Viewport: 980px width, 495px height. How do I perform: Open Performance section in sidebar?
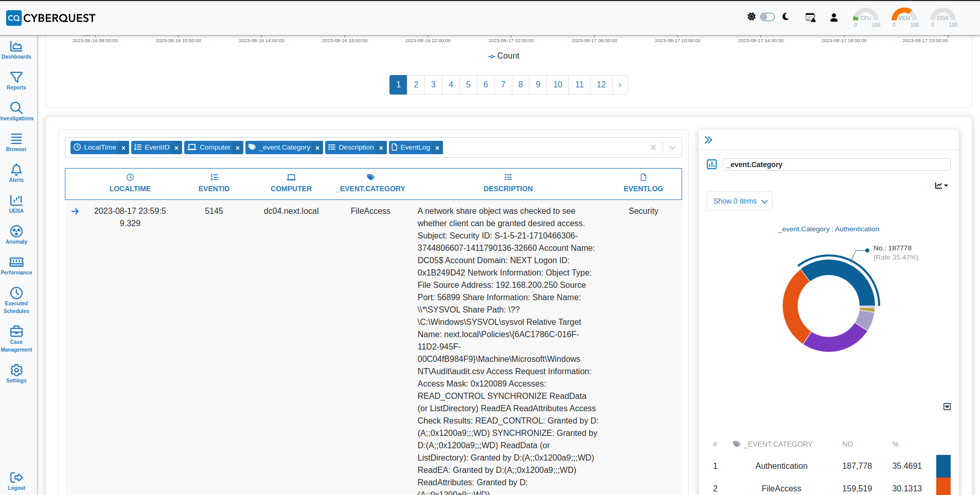[16, 266]
